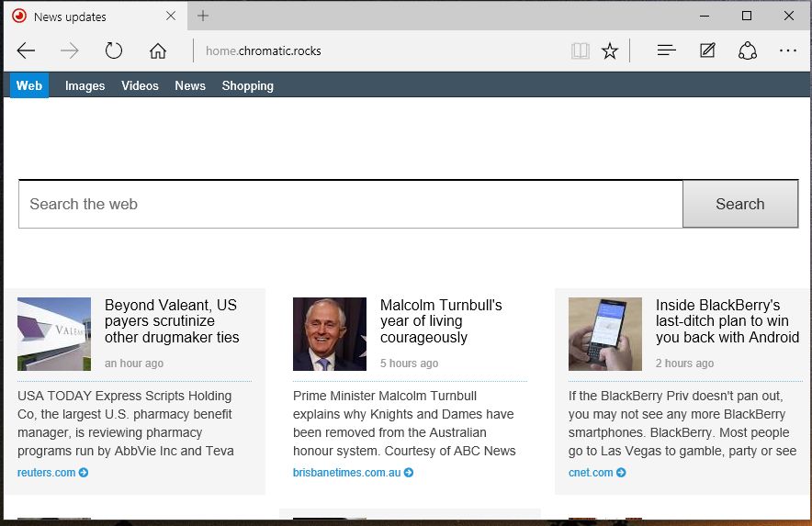Focus the Search the web field

[x=351, y=204]
